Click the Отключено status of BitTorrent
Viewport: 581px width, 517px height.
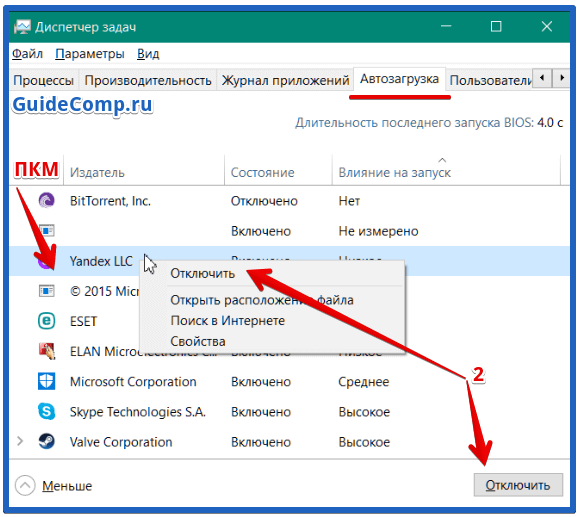click(x=264, y=201)
